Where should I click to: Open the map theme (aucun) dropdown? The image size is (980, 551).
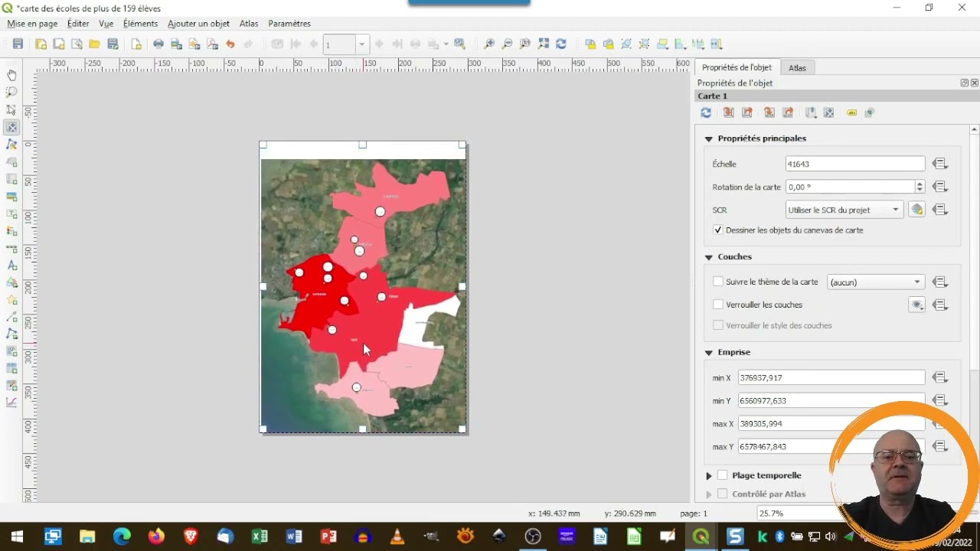click(x=876, y=282)
